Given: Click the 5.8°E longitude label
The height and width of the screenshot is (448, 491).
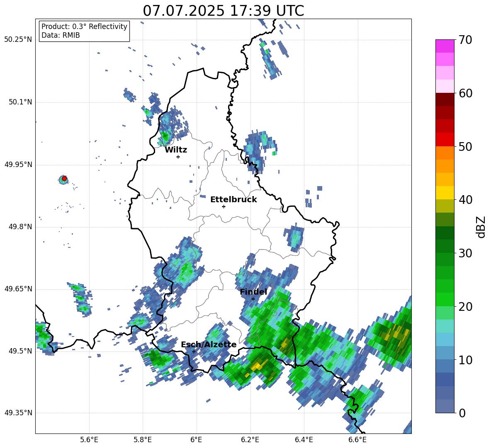Looking at the screenshot, I should [x=143, y=440].
